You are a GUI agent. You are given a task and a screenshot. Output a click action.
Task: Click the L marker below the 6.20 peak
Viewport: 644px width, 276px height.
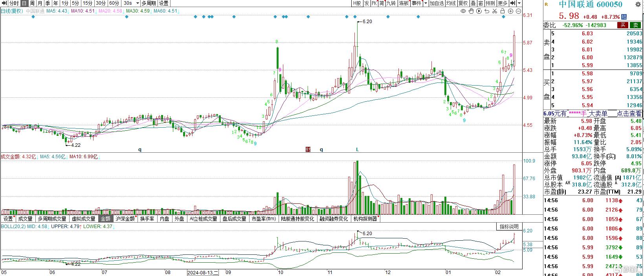[x=358, y=150]
